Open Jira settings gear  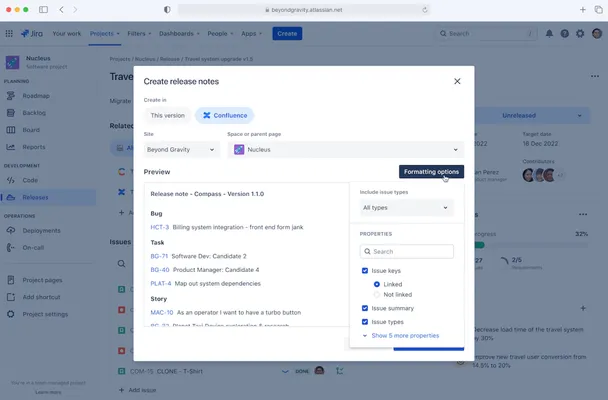point(580,34)
